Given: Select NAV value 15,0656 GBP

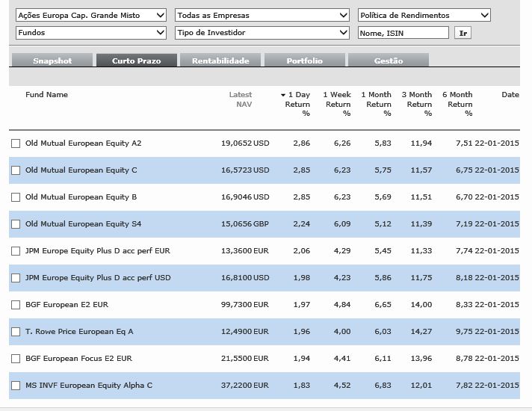Looking at the screenshot, I should pos(245,223).
